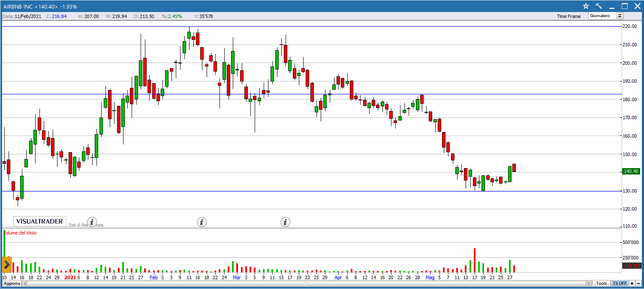Viewport: 644px width, 289px height.
Task: Click the 500'000 volume axis label
Action: pyautogui.click(x=631, y=242)
